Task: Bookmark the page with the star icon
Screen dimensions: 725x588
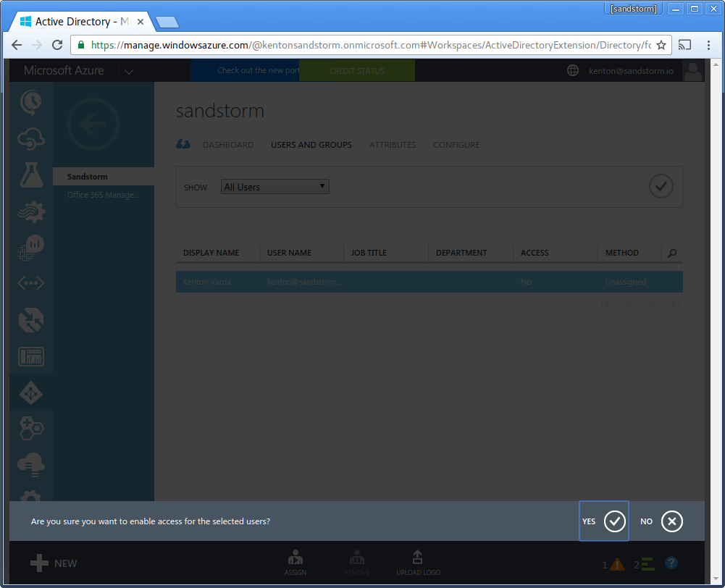Action: 661,45
